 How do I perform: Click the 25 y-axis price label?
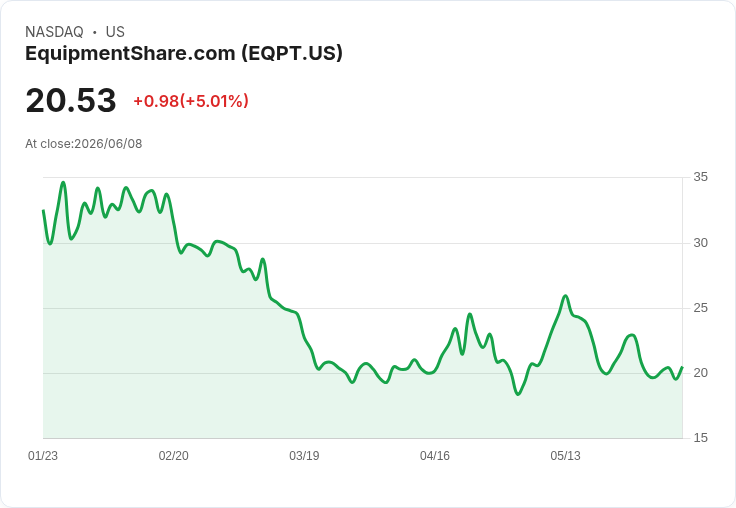(700, 308)
